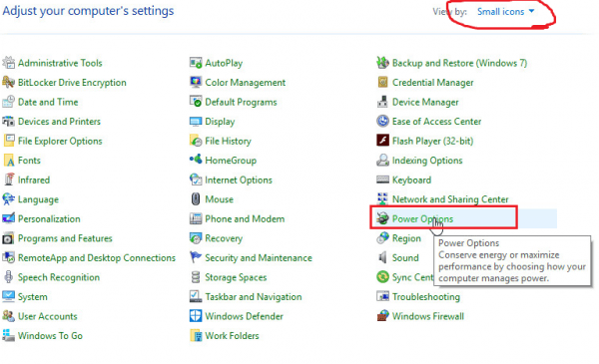The height and width of the screenshot is (364, 599).
Task: Open the Credential Manager link
Action: [x=433, y=83]
